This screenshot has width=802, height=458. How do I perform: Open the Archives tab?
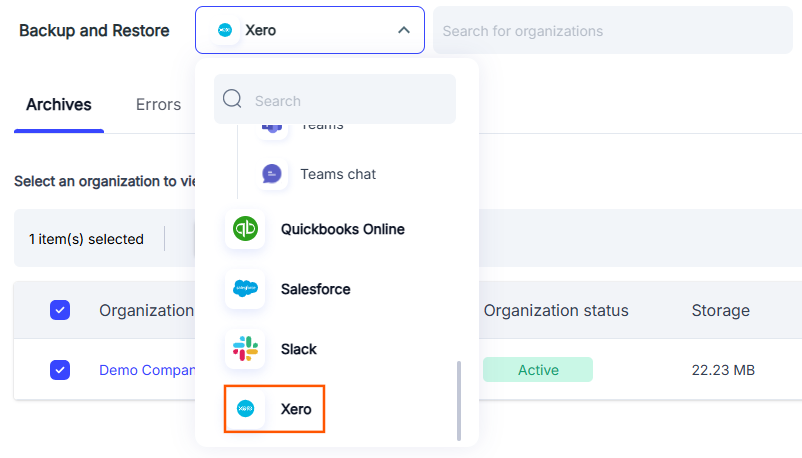(x=59, y=104)
